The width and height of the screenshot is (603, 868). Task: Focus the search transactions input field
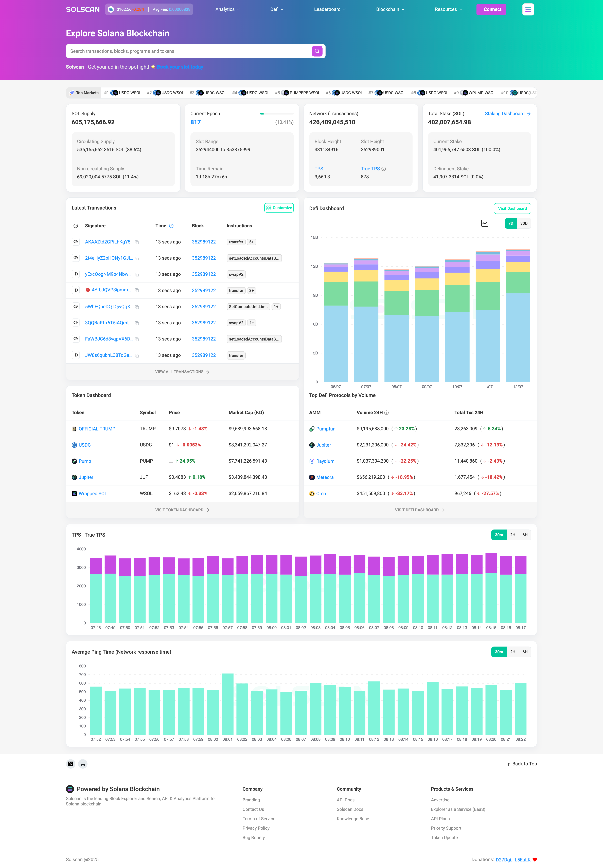189,51
